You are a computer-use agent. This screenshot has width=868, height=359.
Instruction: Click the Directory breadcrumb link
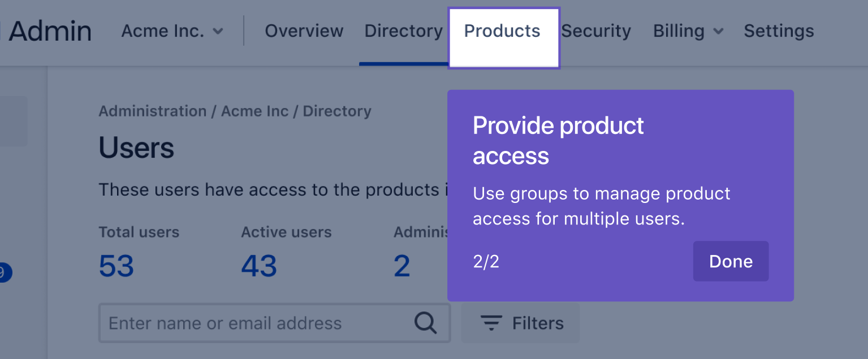coord(337,111)
